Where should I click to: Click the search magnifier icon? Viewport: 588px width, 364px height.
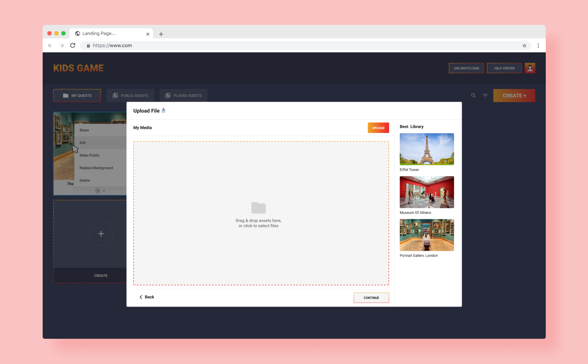click(473, 96)
